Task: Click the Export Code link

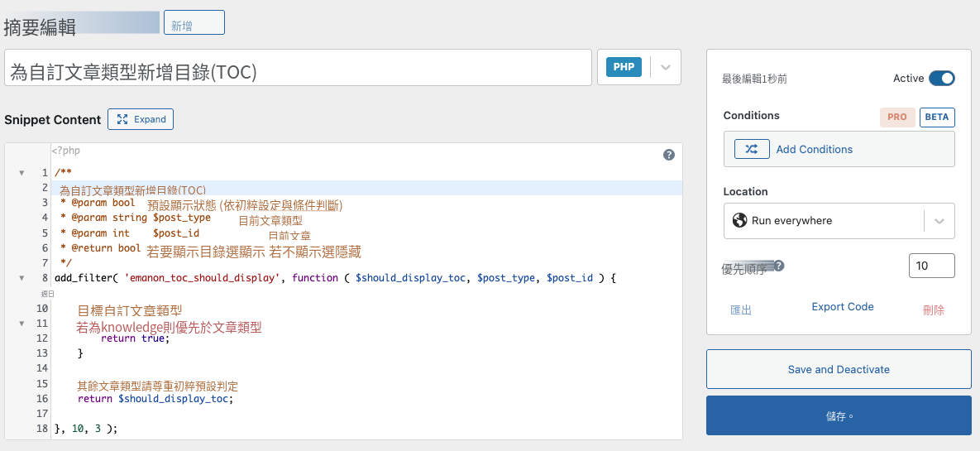Action: click(x=843, y=306)
